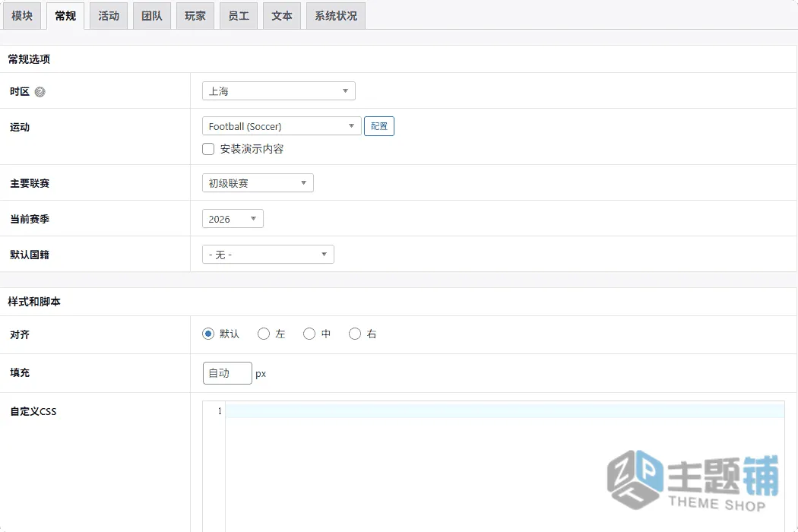The height and width of the screenshot is (532, 798).
Task: Switch to the 模块 tab
Action: 22,16
